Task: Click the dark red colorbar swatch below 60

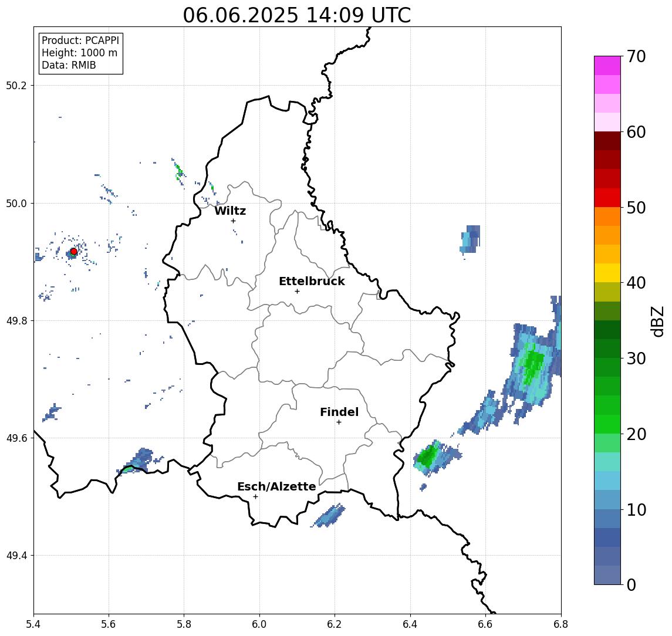Action: [x=607, y=141]
